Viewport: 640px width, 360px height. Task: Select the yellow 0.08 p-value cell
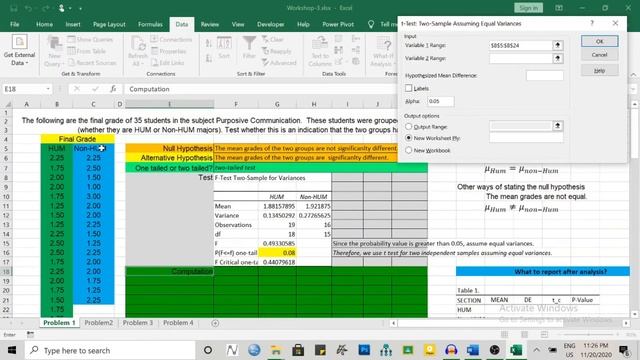pyautogui.click(x=277, y=253)
